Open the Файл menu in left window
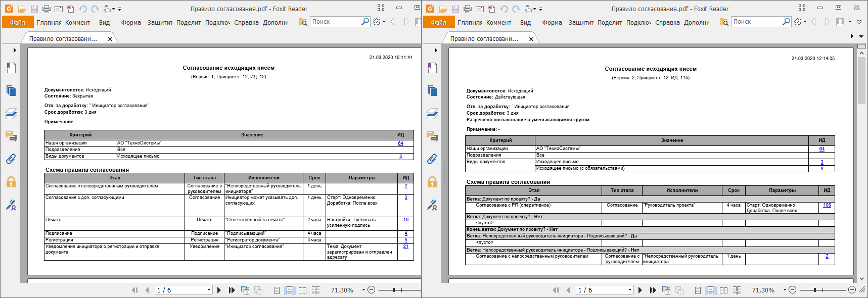The width and height of the screenshot is (868, 298). pos(18,22)
